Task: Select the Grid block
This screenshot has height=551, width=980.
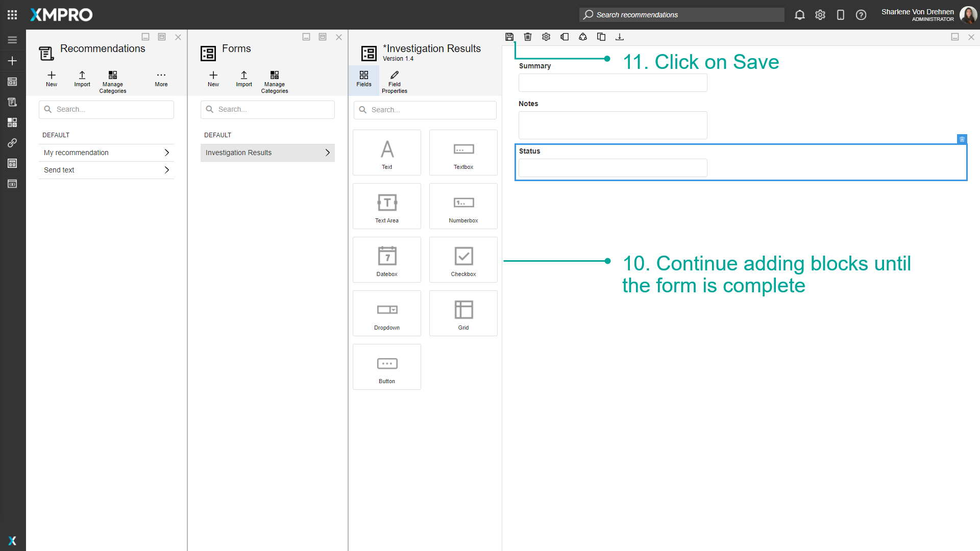Action: (x=463, y=313)
